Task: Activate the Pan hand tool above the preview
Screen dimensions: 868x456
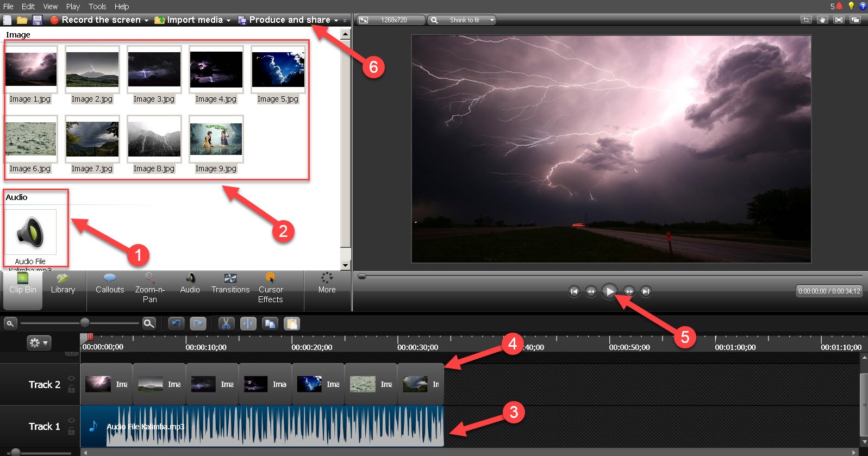Action: pos(822,20)
